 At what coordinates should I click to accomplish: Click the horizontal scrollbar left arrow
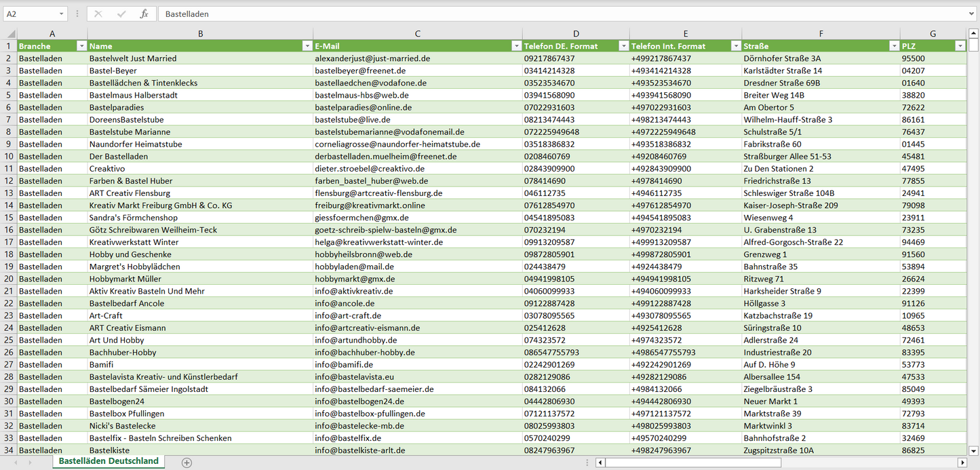600,463
